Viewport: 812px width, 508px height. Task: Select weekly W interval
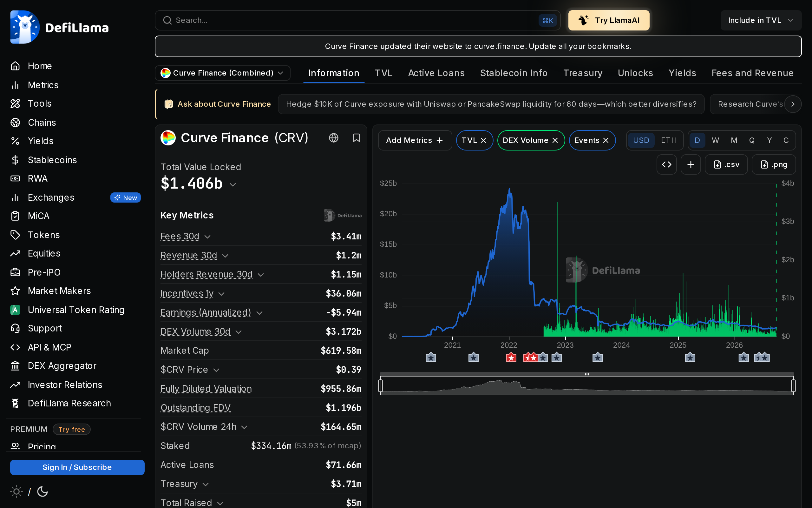tap(715, 140)
